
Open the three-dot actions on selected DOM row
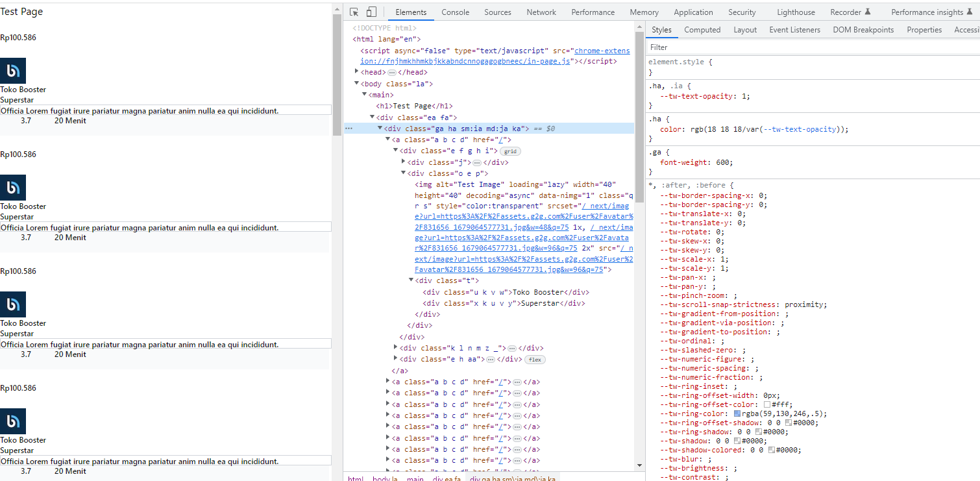(349, 129)
